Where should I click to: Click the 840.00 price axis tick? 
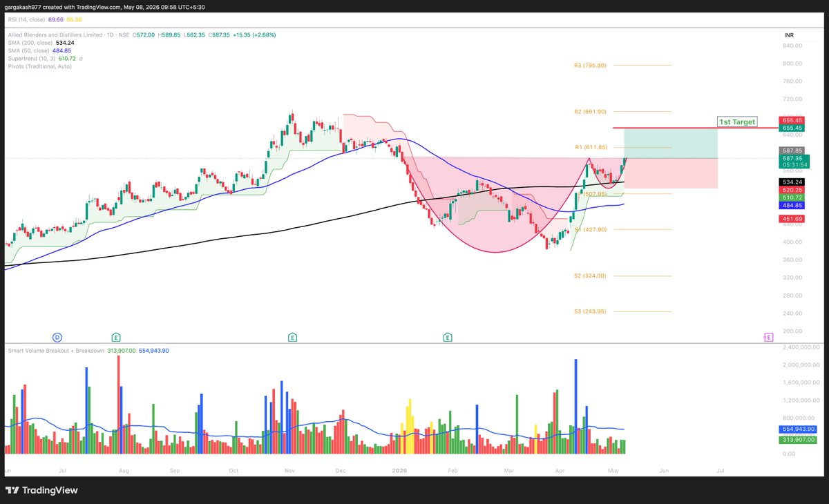coord(793,46)
